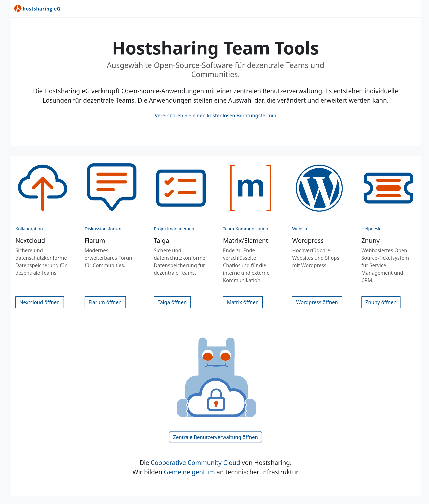The width and height of the screenshot is (429, 504).
Task: Click the Kollaboration category label
Action: 29,229
